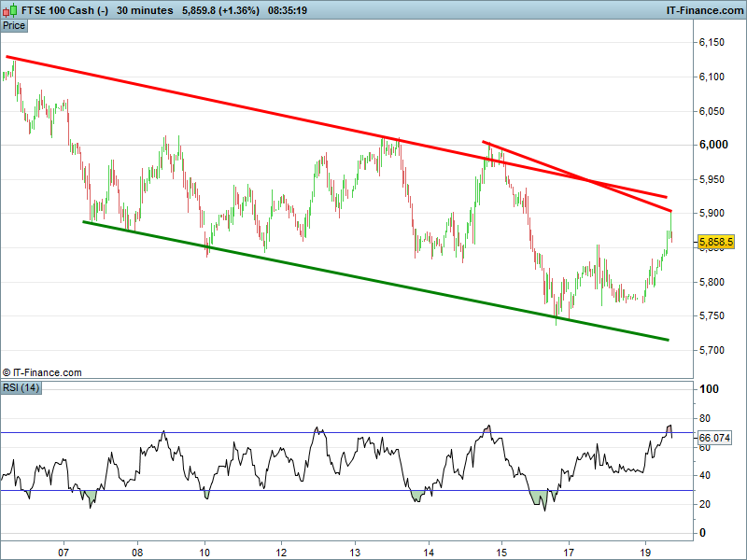Image resolution: width=747 pixels, height=560 pixels.
Task: Click the RSI (14) indicator label
Action: tap(21, 388)
